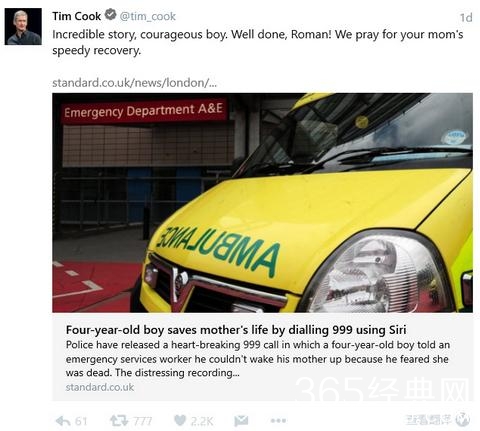The width and height of the screenshot is (480, 431).
Task: Click the 61 replies count
Action: click(x=81, y=421)
